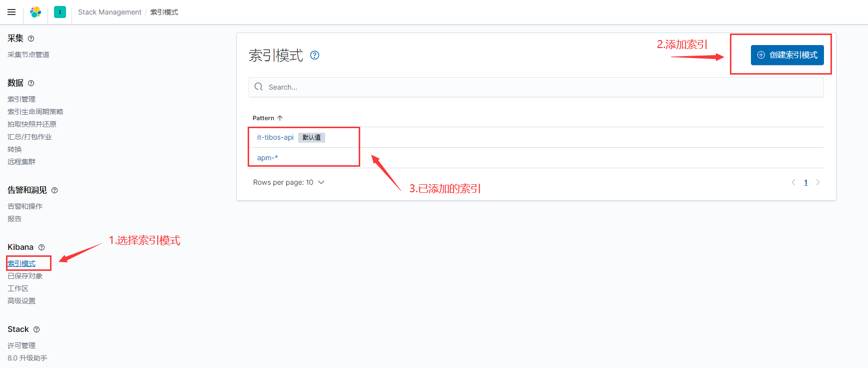Click 创建索引模式 button
The image size is (868, 368).
(x=787, y=55)
